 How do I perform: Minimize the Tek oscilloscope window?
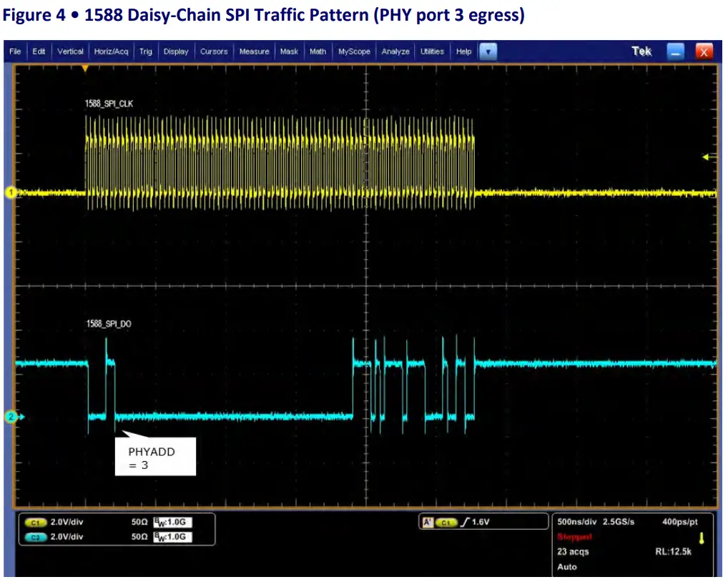click(x=676, y=51)
